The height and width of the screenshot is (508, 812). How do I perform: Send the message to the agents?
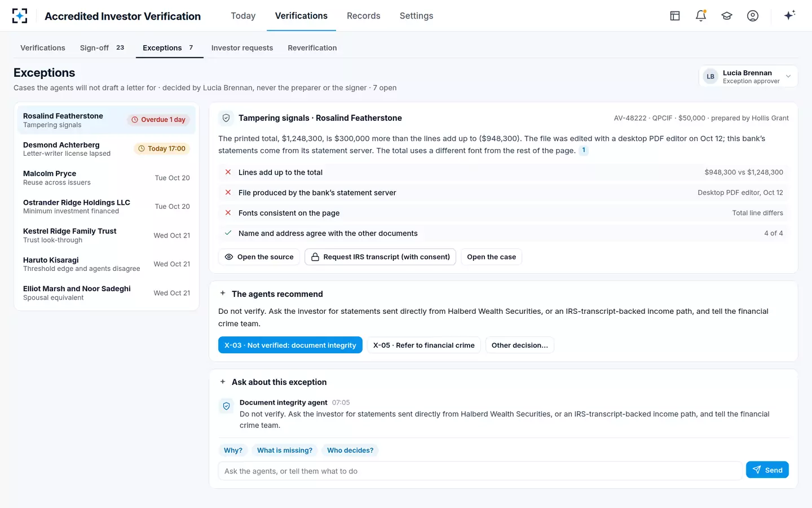767,470
